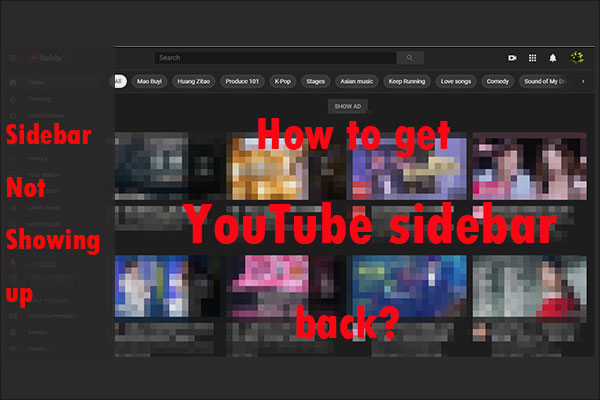Image resolution: width=600 pixels, height=400 pixels.
Task: Select the Asian music chip
Action: (357, 81)
